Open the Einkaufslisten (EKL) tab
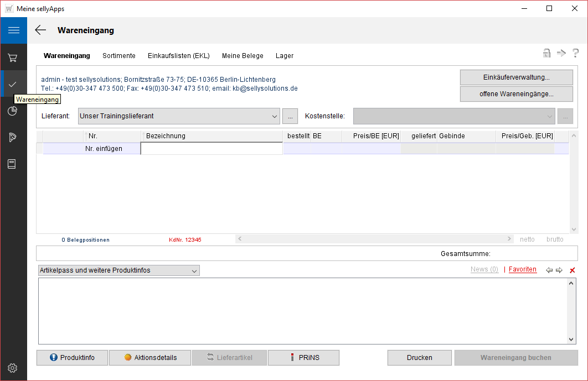The height and width of the screenshot is (381, 588). click(x=178, y=56)
